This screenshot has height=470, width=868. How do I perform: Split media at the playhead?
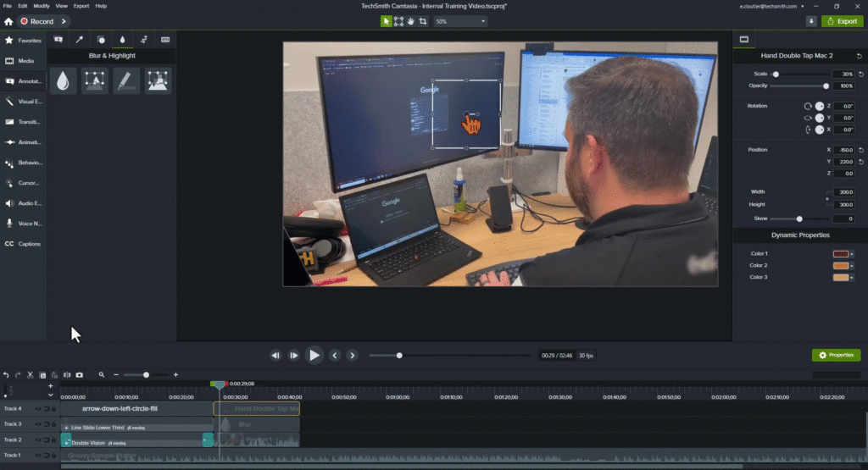click(x=67, y=375)
